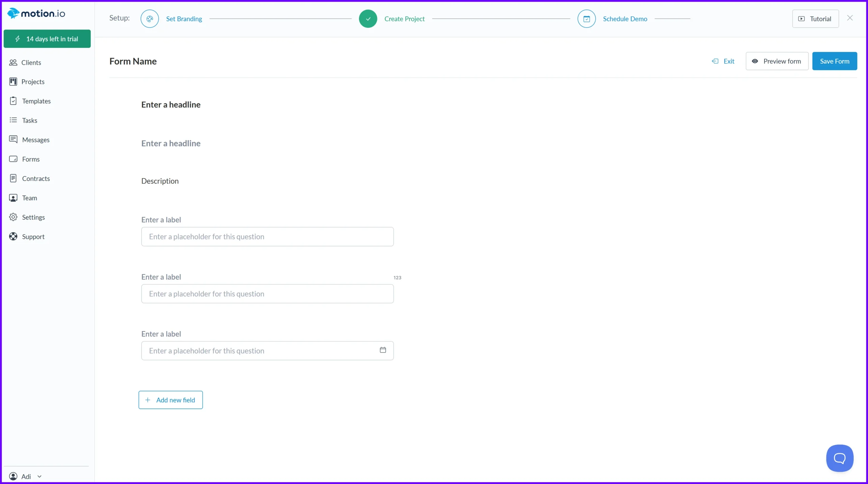Viewport: 868px width, 484px height.
Task: Open the Support lifebuoy item
Action: click(x=33, y=237)
